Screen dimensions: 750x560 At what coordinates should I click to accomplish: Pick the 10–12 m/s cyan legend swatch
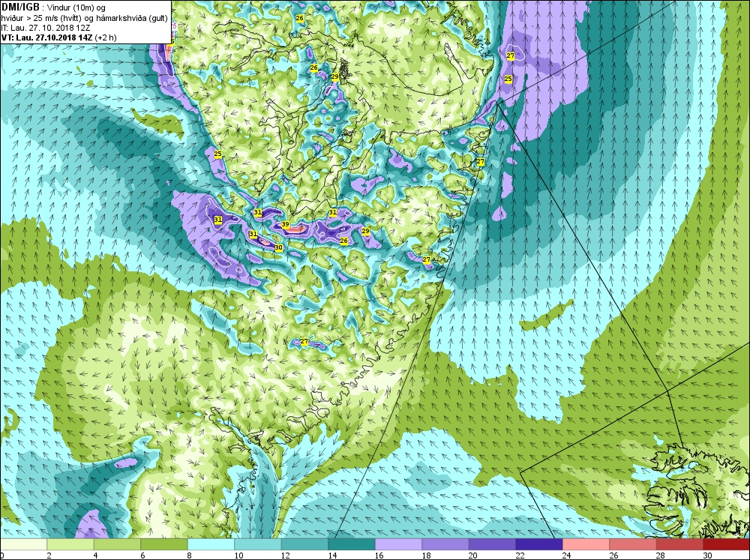[x=258, y=544]
